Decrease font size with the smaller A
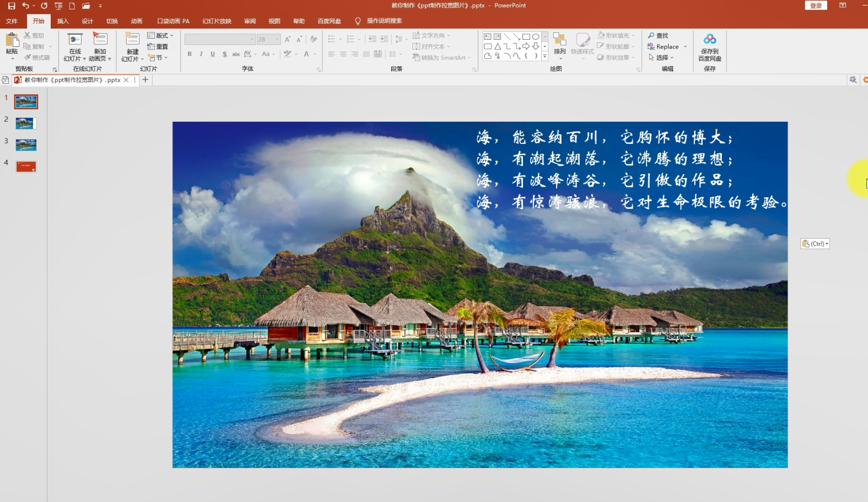868x502 pixels. (x=299, y=39)
